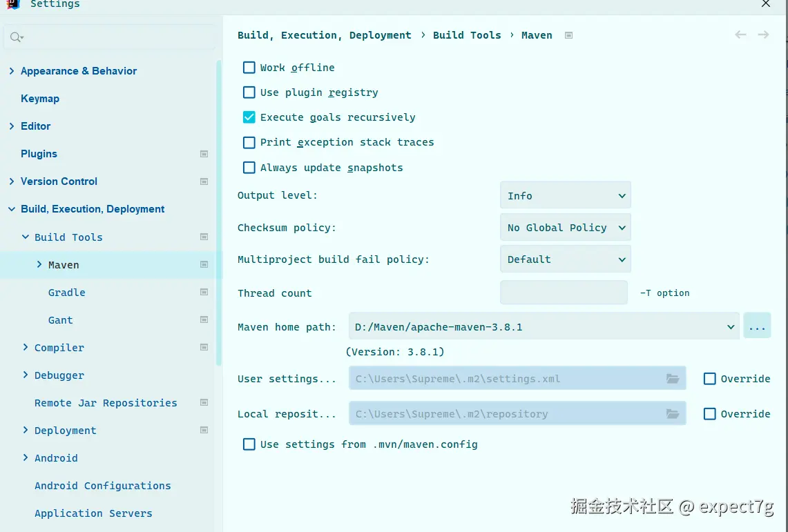Viewport: 788px width, 532px height.
Task: Open the Output level dropdown
Action: tap(566, 195)
